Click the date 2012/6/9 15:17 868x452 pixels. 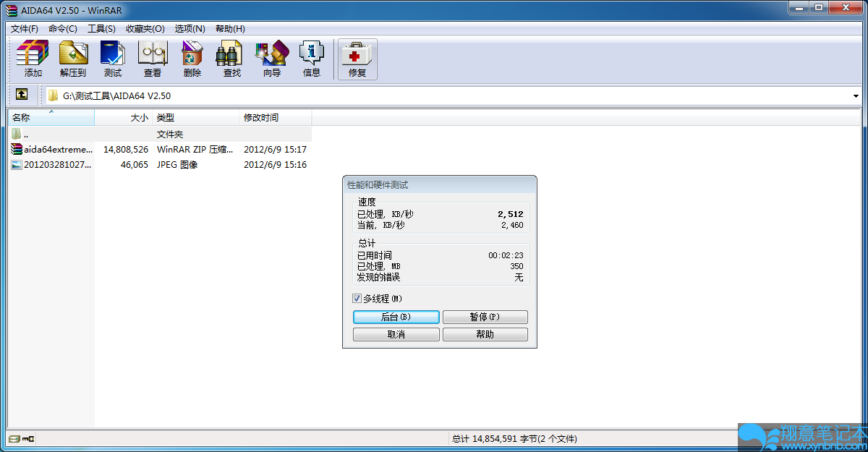pos(275,149)
